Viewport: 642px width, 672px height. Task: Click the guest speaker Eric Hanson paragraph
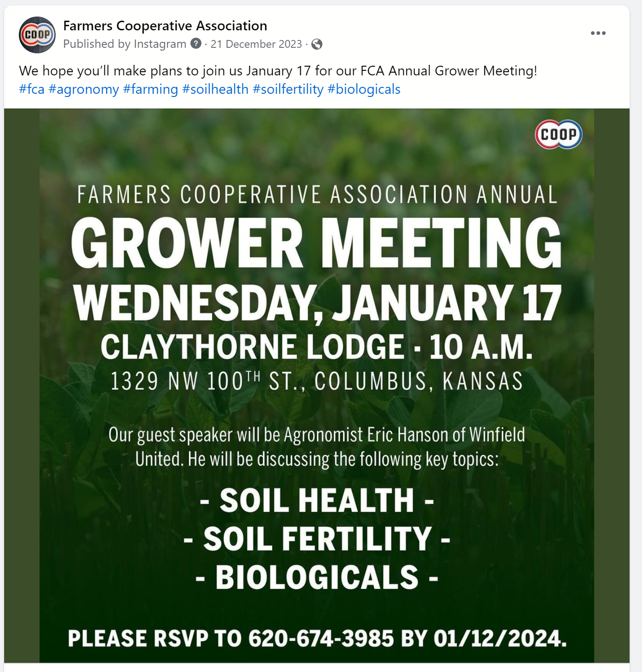[x=317, y=447]
